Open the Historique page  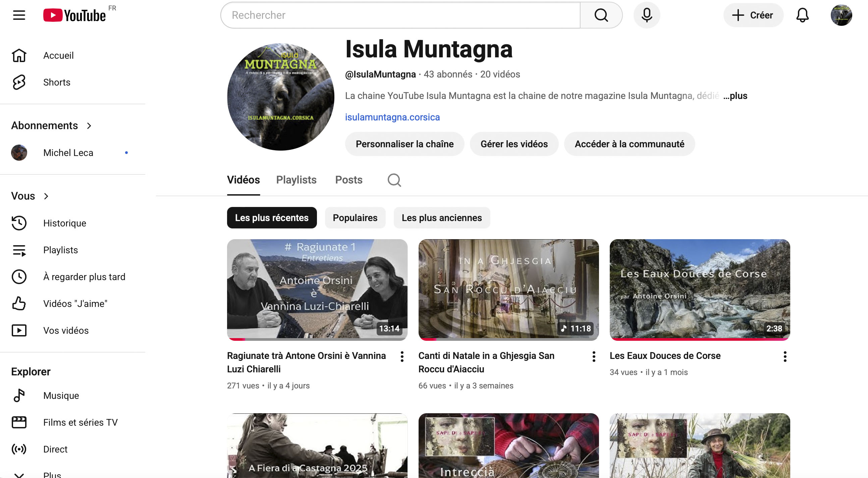(65, 223)
